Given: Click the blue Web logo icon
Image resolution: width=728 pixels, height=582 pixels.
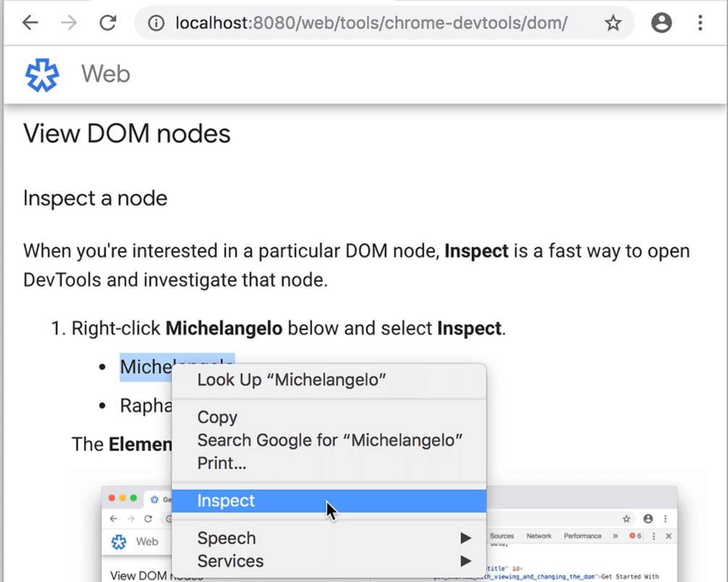Looking at the screenshot, I should pyautogui.click(x=42, y=74).
